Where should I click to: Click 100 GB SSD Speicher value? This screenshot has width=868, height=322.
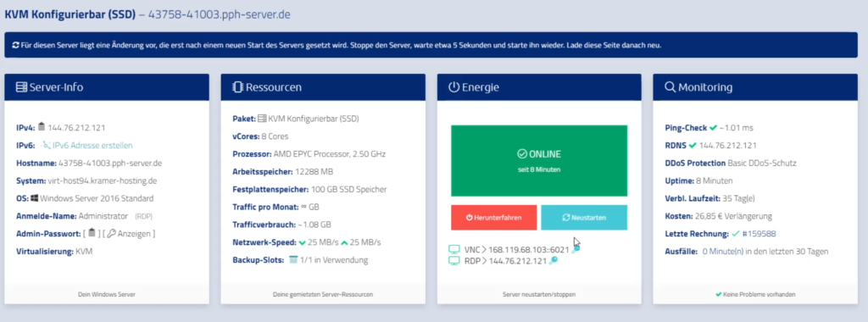tap(348, 189)
